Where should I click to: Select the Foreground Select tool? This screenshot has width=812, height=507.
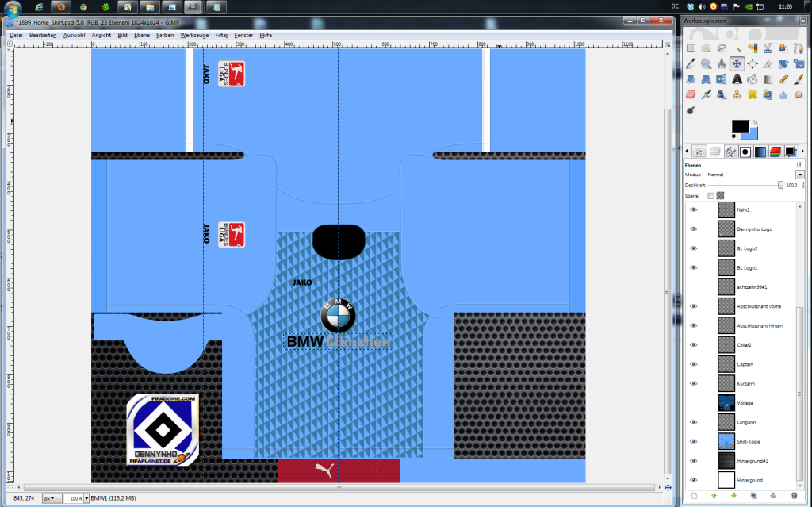pos(783,48)
